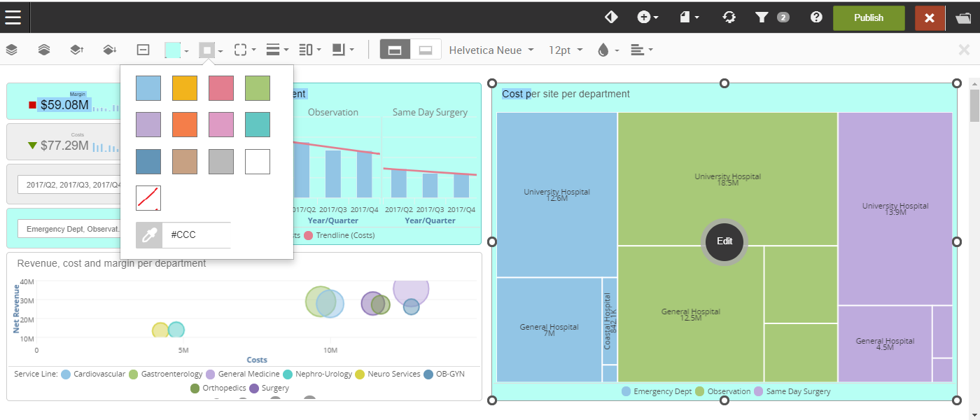Open the hamburger main menu
The width and height of the screenshot is (980, 420).
15,17
